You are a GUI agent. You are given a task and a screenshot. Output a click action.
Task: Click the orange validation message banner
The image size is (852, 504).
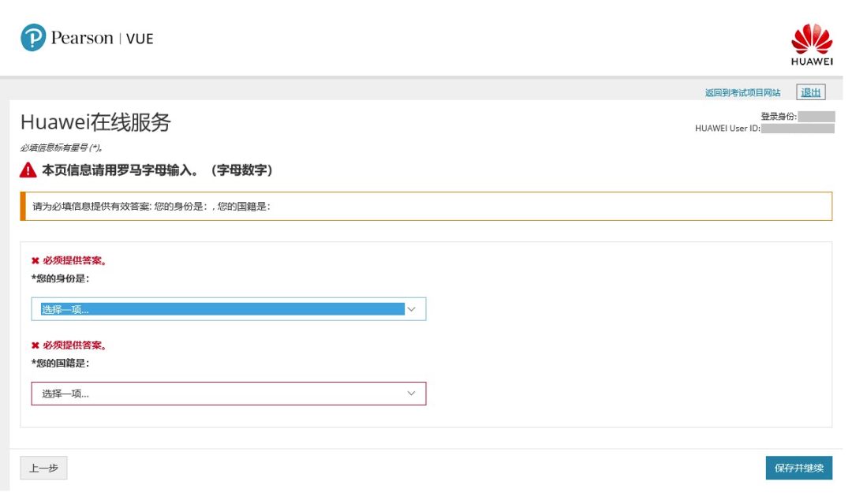click(x=426, y=207)
